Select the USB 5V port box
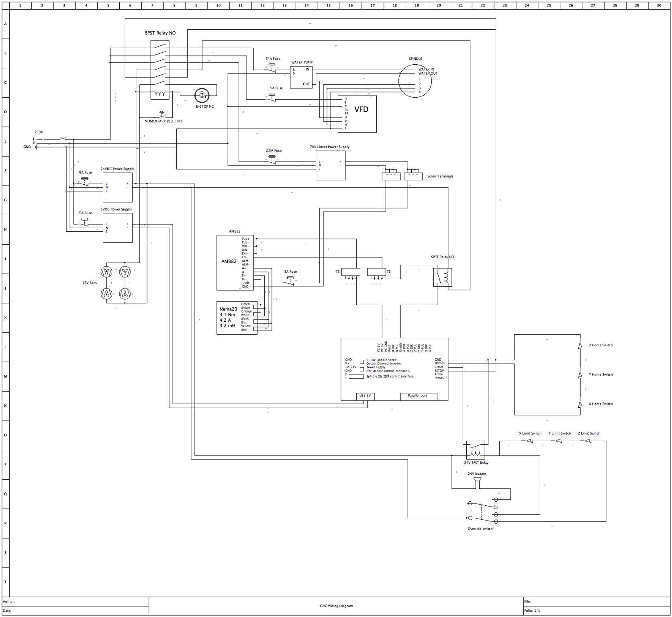Viewport: 672px width, 617px height. (x=365, y=396)
